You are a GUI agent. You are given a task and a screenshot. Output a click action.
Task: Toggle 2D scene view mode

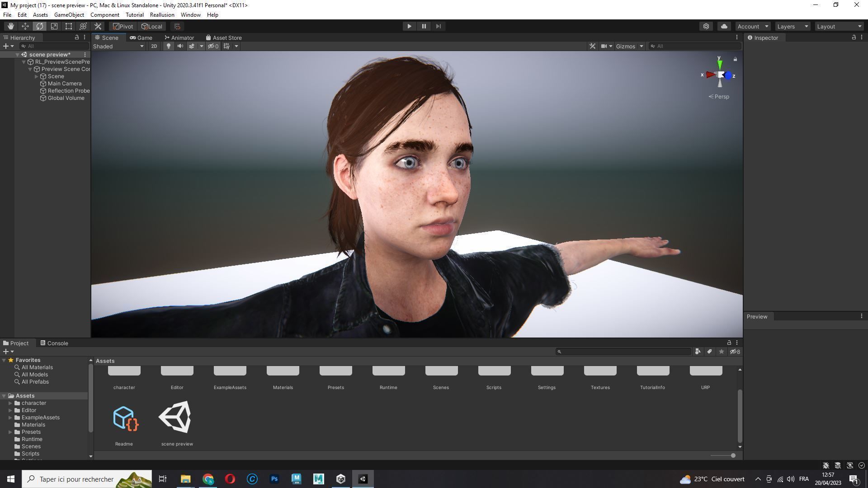pyautogui.click(x=154, y=46)
